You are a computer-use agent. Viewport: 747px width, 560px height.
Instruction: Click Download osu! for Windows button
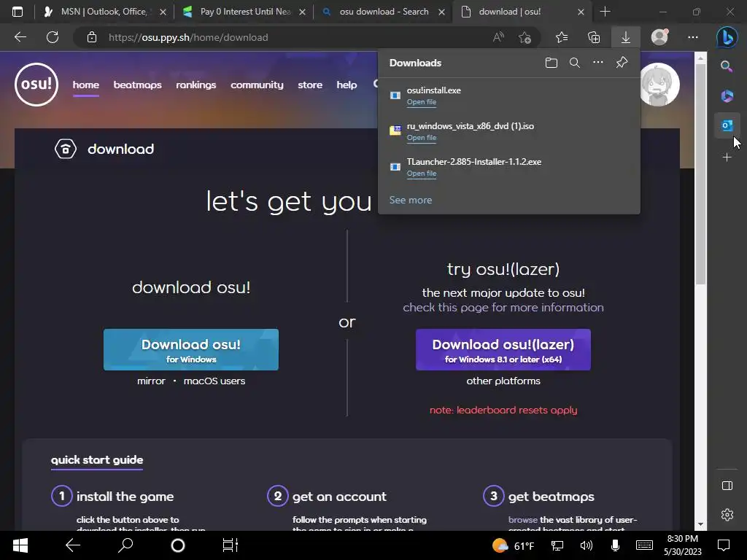191,349
